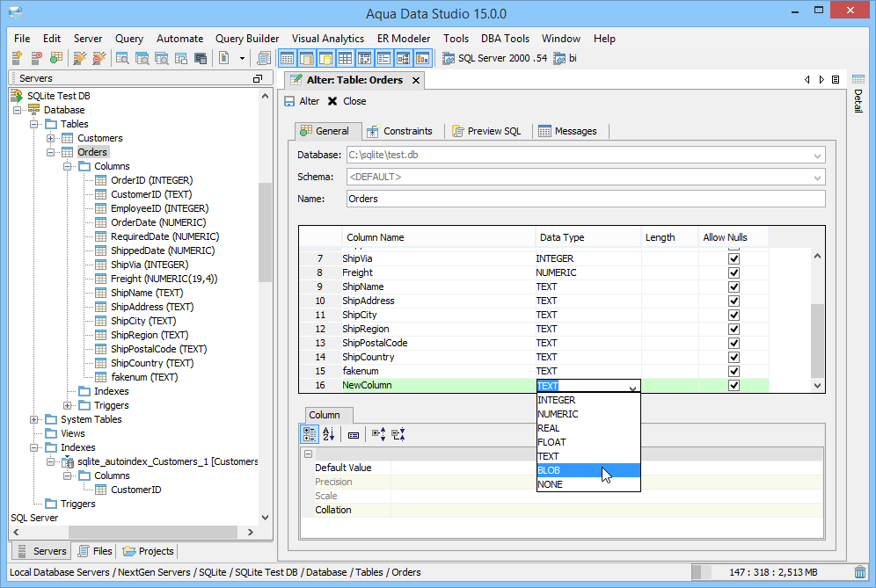Restore the Servers panel with its window icon
The width and height of the screenshot is (876, 588).
click(258, 79)
